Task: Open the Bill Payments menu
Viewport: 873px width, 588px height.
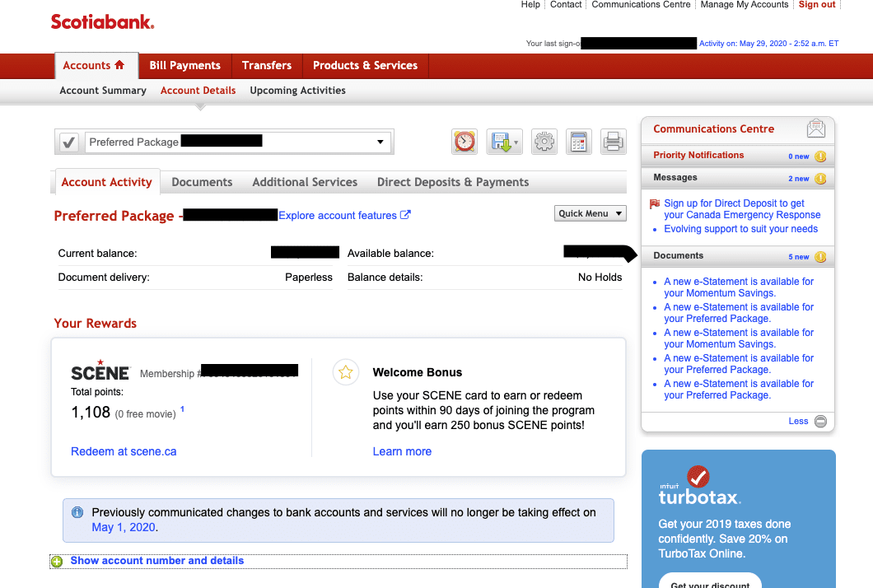Action: pos(184,65)
